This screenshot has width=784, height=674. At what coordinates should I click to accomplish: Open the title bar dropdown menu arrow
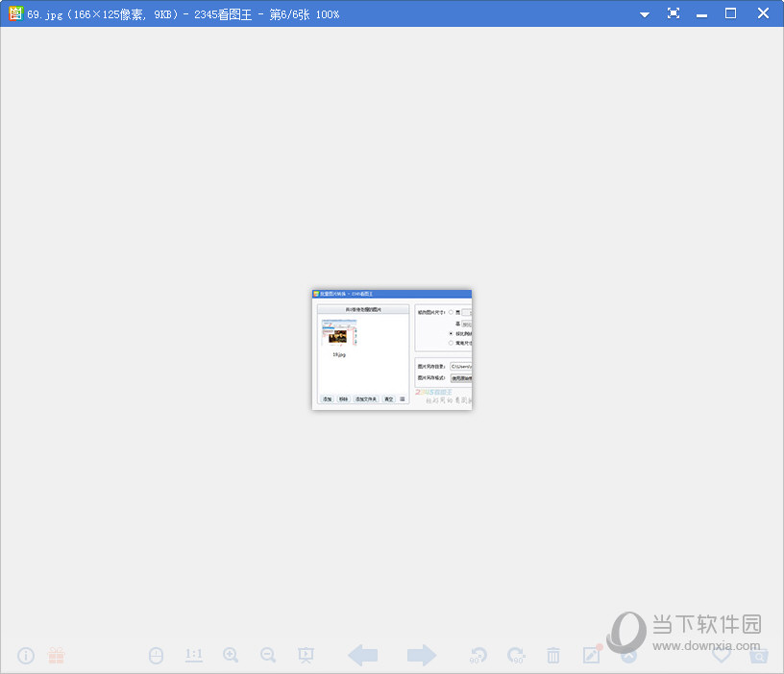[x=645, y=14]
